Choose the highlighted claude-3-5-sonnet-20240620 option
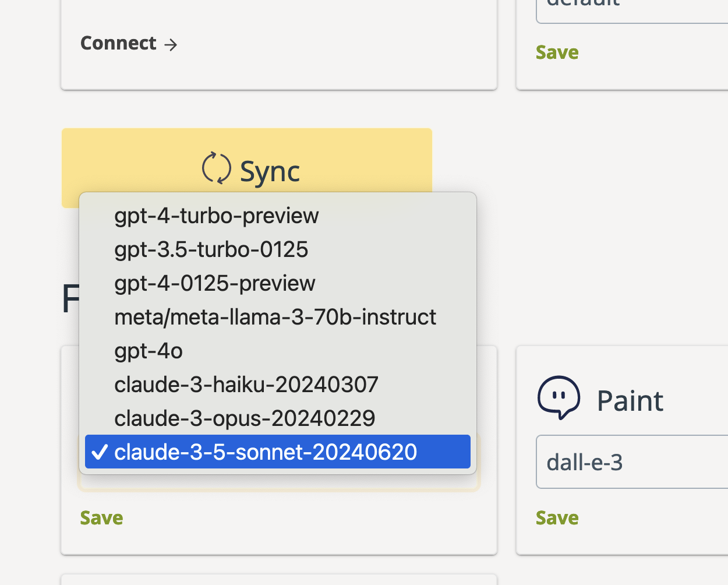This screenshot has width=728, height=585. tap(266, 452)
